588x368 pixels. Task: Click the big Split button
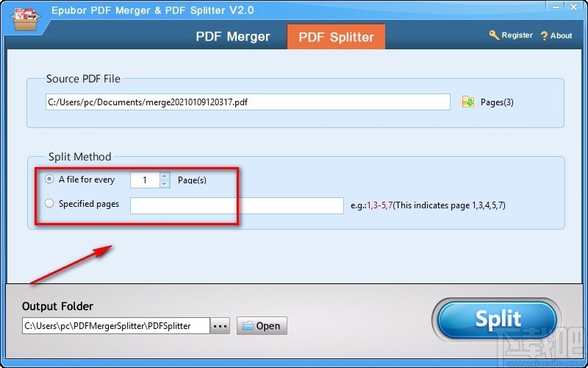pyautogui.click(x=498, y=319)
